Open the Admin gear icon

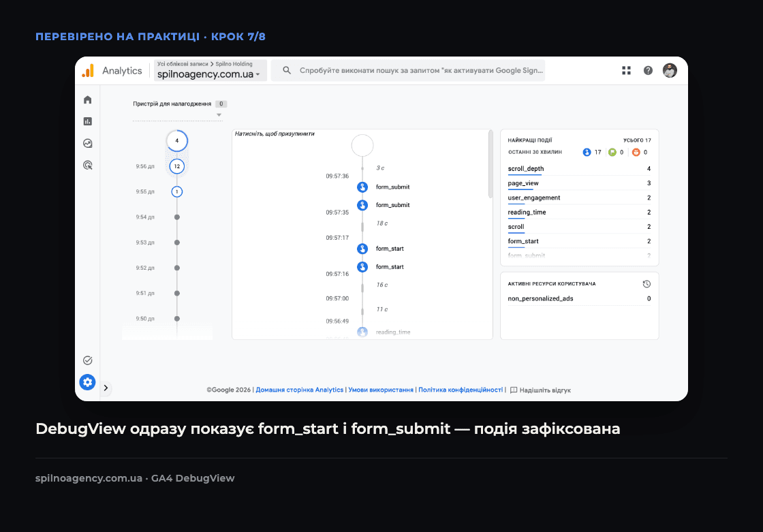tap(88, 382)
